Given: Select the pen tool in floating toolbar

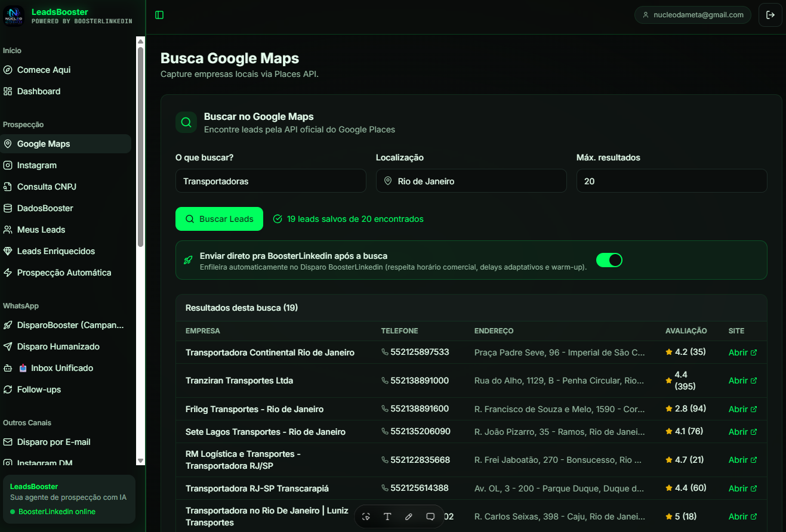Looking at the screenshot, I should coord(409,516).
